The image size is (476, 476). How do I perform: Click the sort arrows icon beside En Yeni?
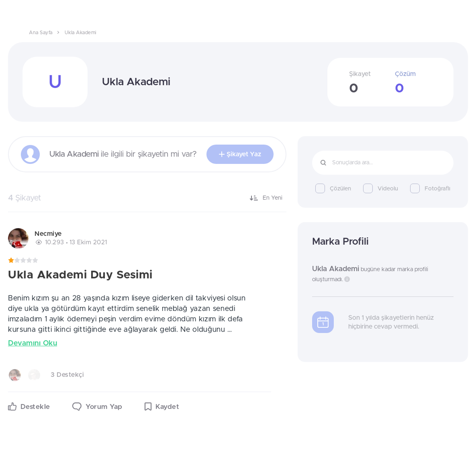click(x=253, y=198)
